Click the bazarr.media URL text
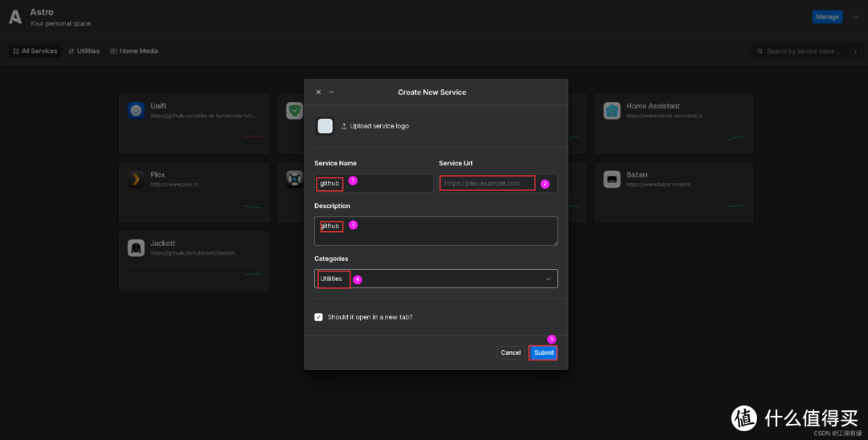This screenshot has height=440, width=868. [658, 184]
